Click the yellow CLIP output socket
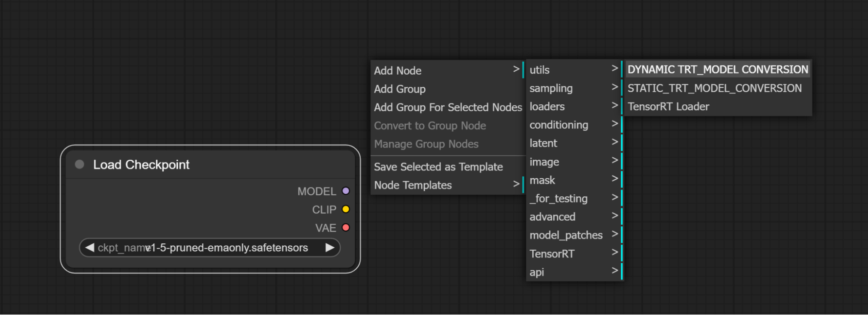868x315 pixels. coord(346,209)
